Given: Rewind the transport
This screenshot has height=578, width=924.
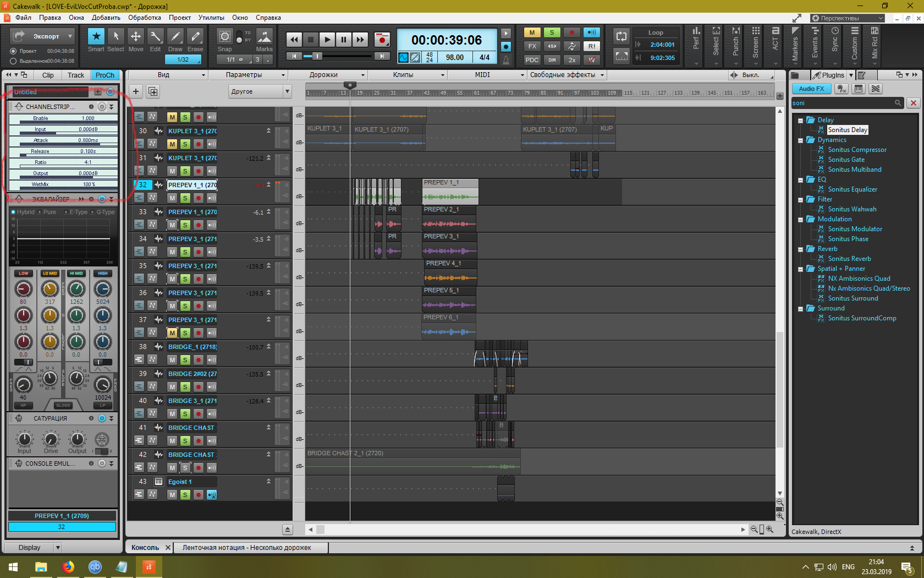Looking at the screenshot, I should tap(294, 40).
